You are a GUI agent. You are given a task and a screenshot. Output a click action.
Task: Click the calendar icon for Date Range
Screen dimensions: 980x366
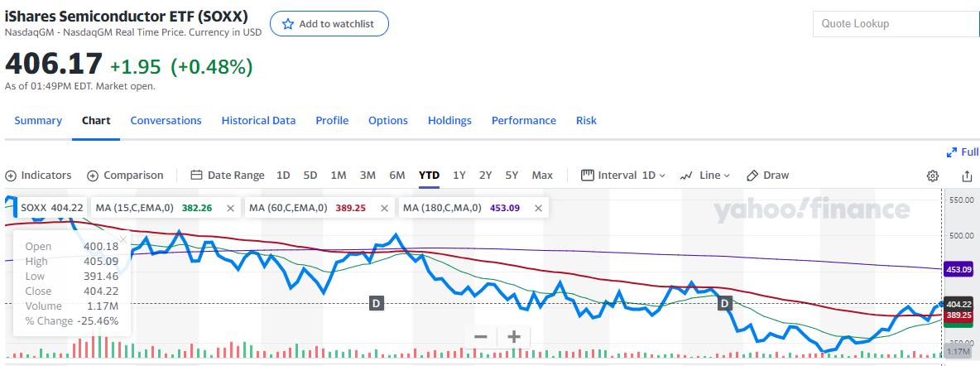(x=197, y=176)
